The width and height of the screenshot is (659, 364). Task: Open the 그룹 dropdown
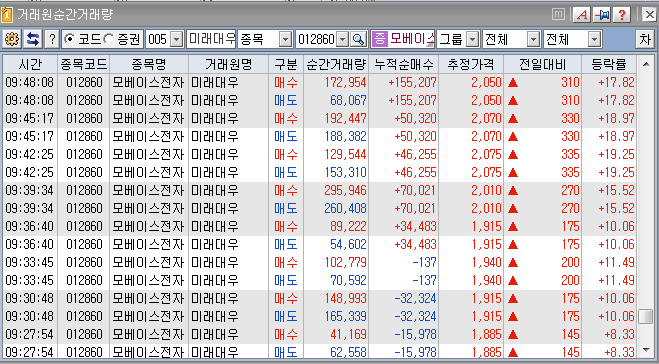[473, 40]
